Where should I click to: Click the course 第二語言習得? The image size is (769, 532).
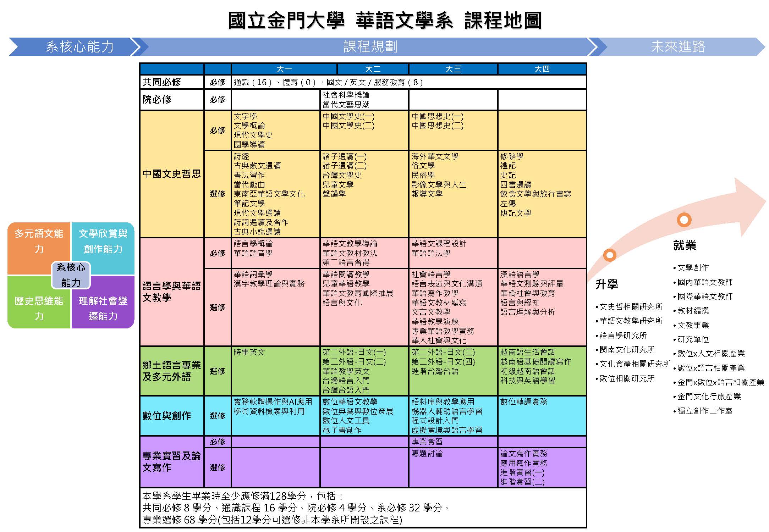346,262
